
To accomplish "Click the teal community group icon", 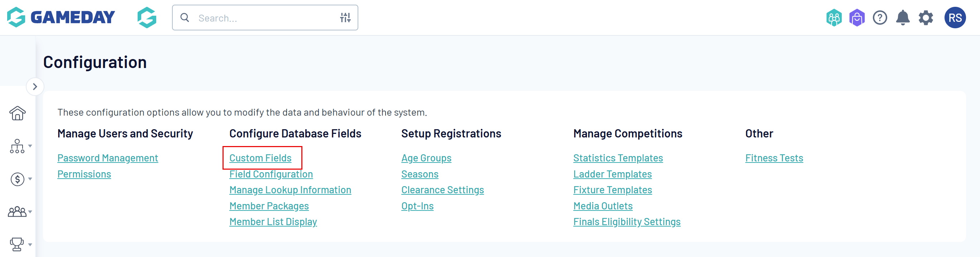I will point(833,18).
